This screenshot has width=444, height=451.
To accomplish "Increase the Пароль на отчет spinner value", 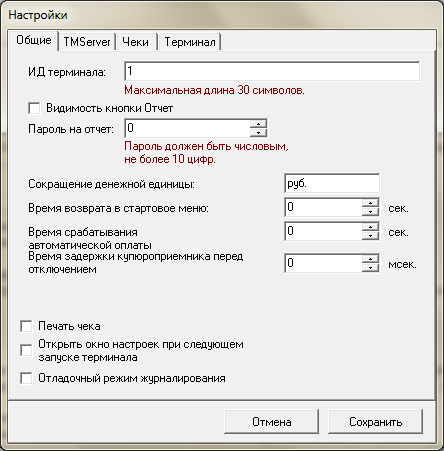I will click(258, 124).
